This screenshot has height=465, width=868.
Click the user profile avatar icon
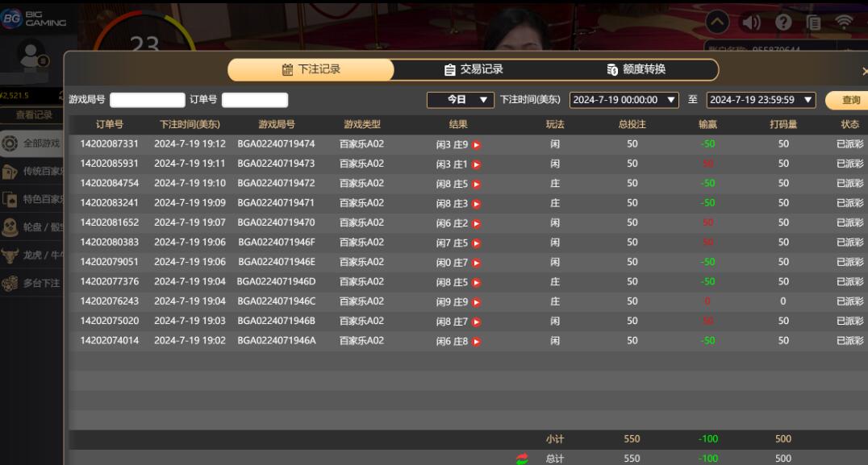pyautogui.click(x=31, y=56)
